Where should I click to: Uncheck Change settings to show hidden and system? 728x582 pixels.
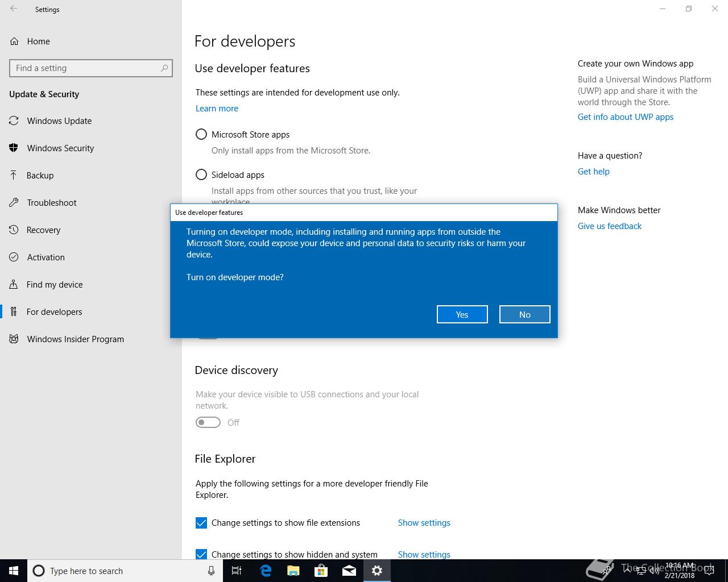(x=201, y=554)
